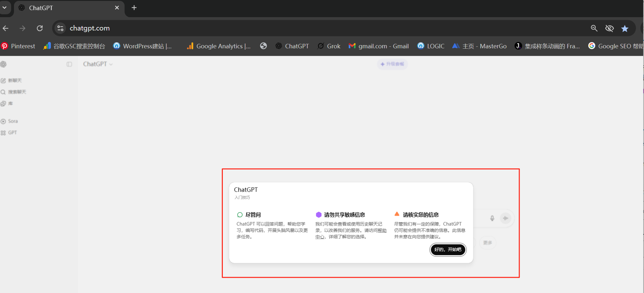The image size is (644, 293).
Task: Open the WordPress建站 bookmark
Action: [143, 46]
